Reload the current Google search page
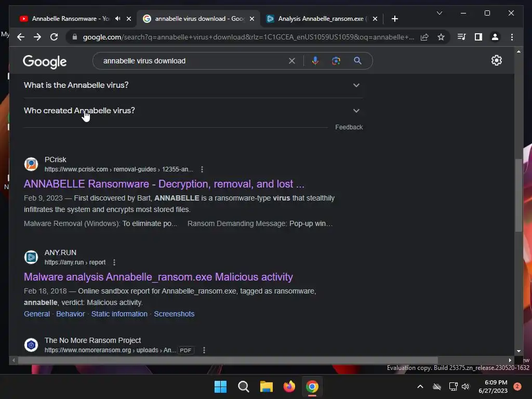 (54, 37)
